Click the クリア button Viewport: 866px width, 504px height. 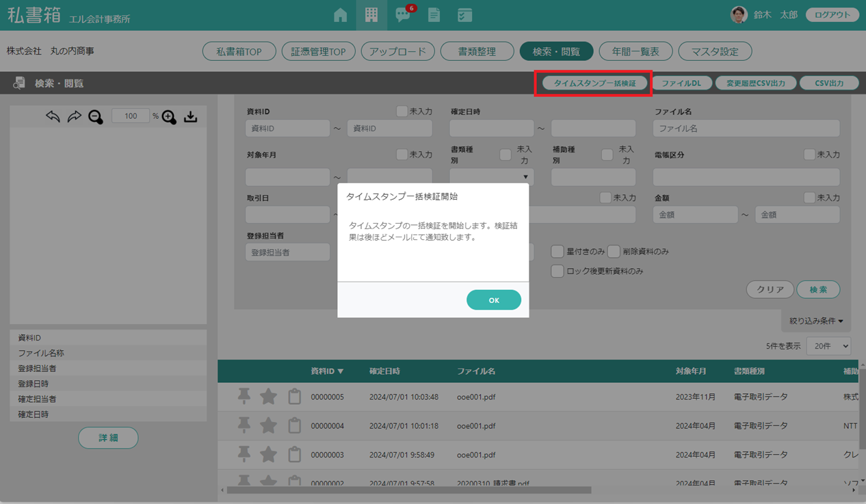point(770,289)
